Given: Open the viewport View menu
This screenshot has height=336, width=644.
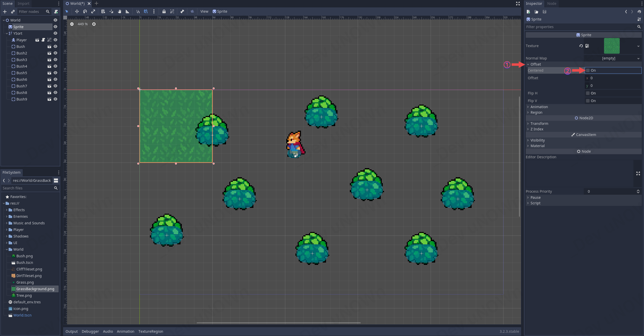Looking at the screenshot, I should tap(204, 11).
